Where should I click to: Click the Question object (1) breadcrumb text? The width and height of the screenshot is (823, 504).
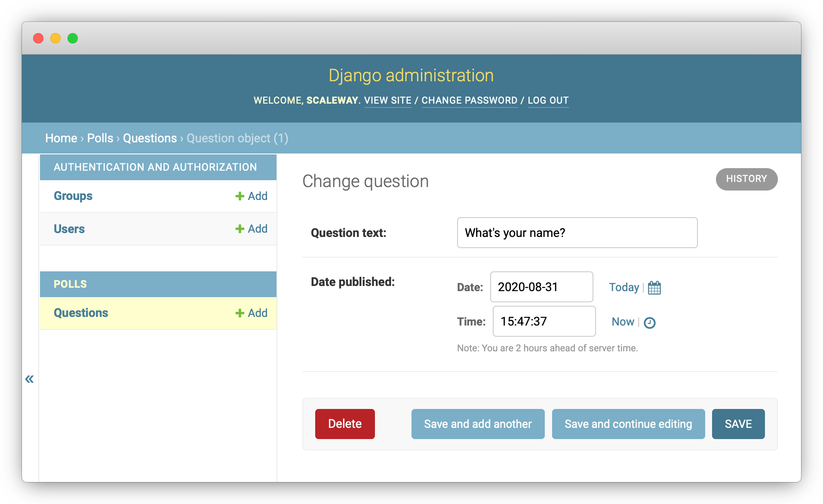[x=237, y=138]
